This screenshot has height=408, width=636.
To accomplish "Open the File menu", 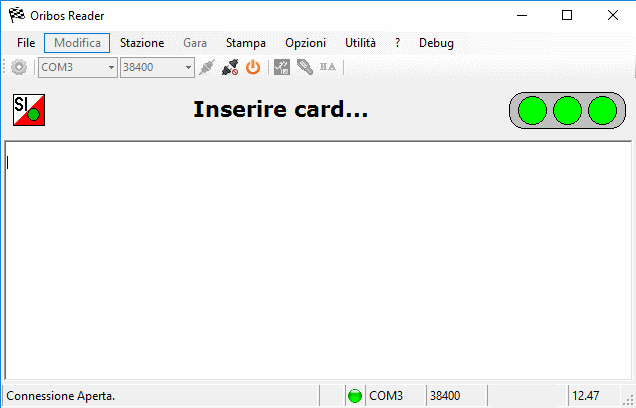I will [26, 43].
